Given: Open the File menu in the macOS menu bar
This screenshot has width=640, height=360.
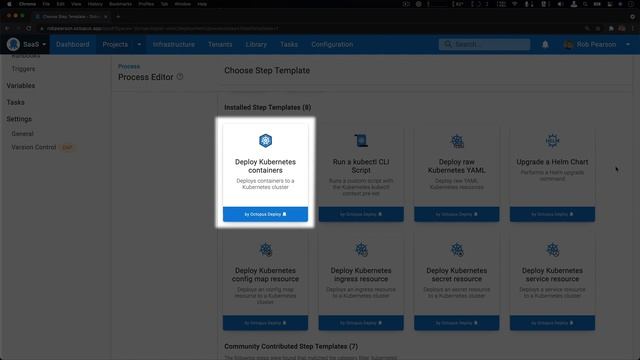Looking at the screenshot, I should (46, 4).
